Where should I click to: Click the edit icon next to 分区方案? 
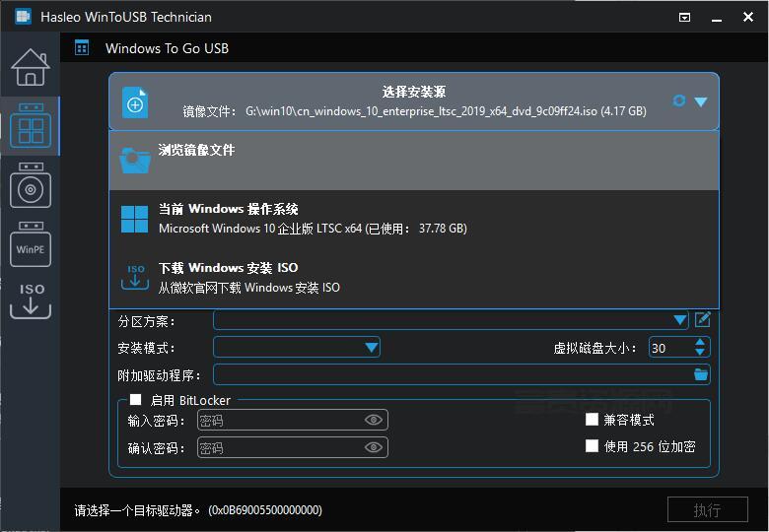[x=702, y=320]
